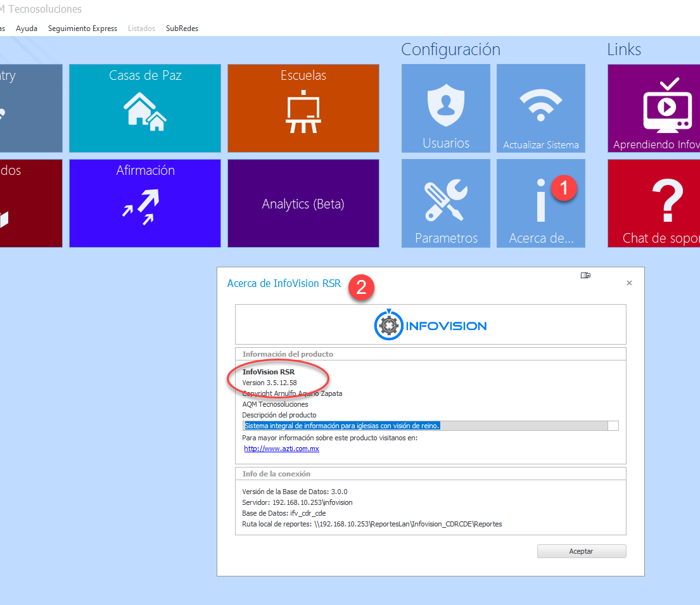
Task: Click 'Versión de la Base de Datos: 3.0.0'
Action: pyautogui.click(x=295, y=492)
